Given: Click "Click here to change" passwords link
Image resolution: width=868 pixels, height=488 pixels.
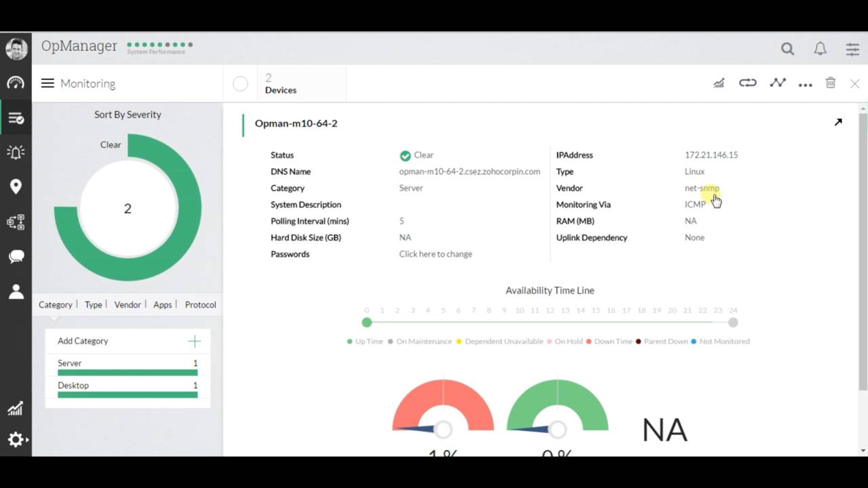Looking at the screenshot, I should [435, 254].
